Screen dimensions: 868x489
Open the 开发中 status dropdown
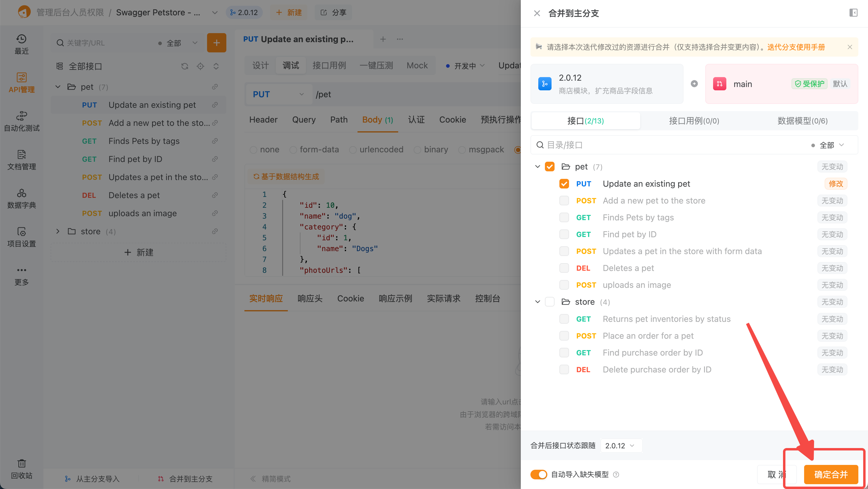point(465,66)
